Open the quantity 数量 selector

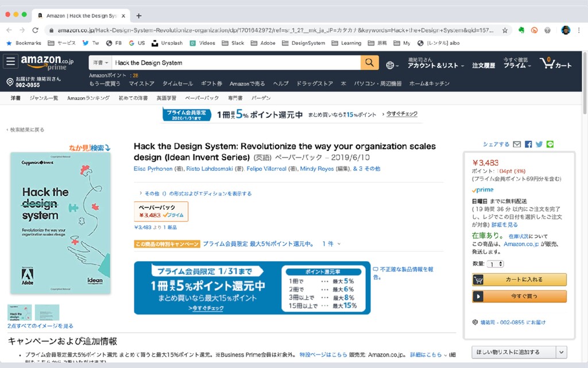(x=496, y=264)
